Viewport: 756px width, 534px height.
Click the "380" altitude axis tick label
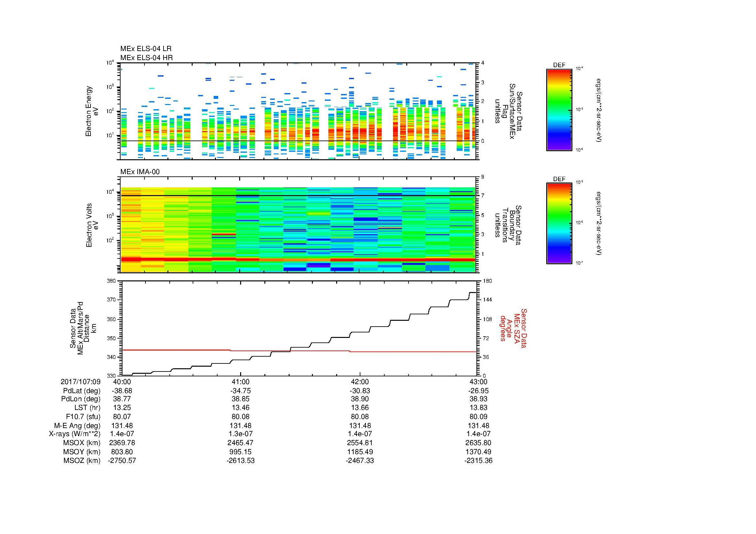click(111, 281)
